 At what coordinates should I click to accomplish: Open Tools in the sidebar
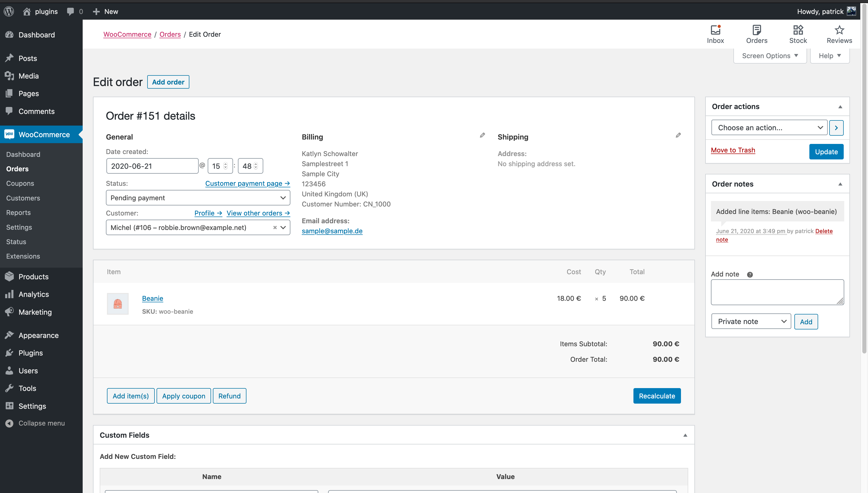[27, 388]
